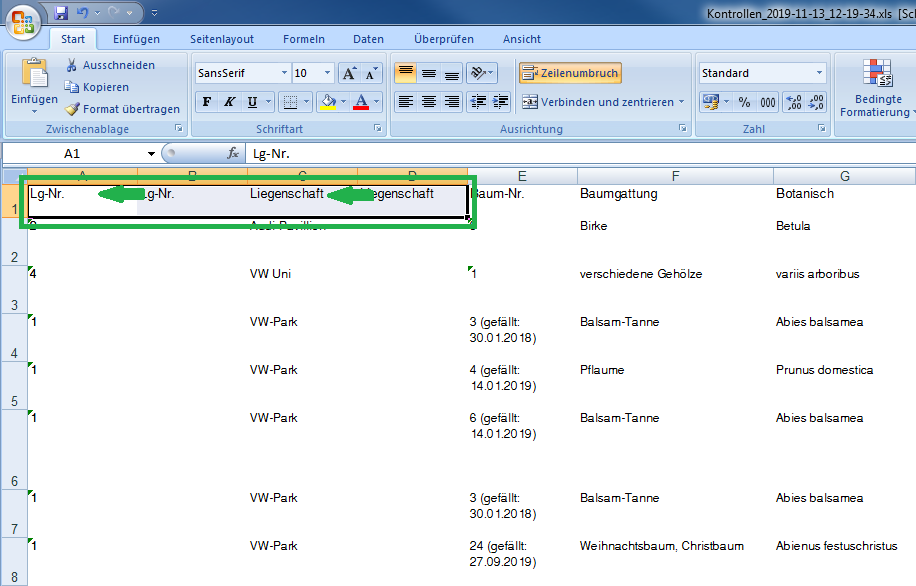Open the name box dropdown arrow
This screenshot has height=586, width=916.
[x=151, y=153]
